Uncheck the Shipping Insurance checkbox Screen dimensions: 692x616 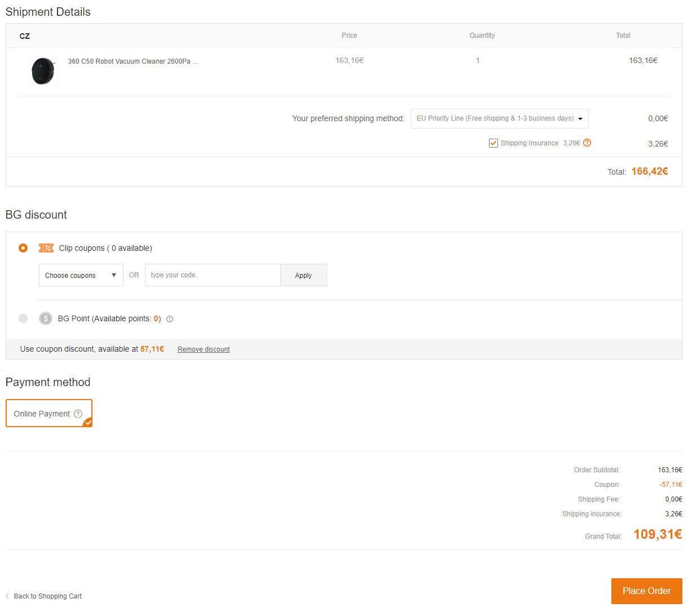click(493, 143)
